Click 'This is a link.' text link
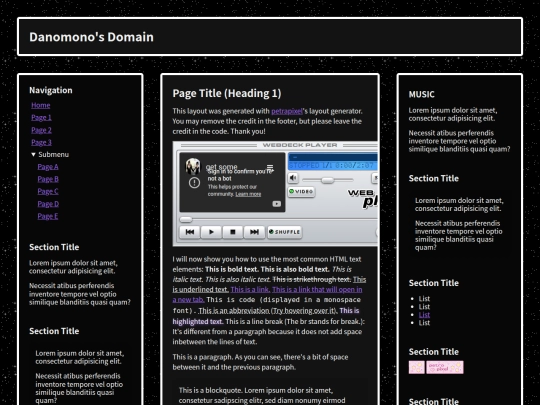540x405 pixels. click(250, 290)
